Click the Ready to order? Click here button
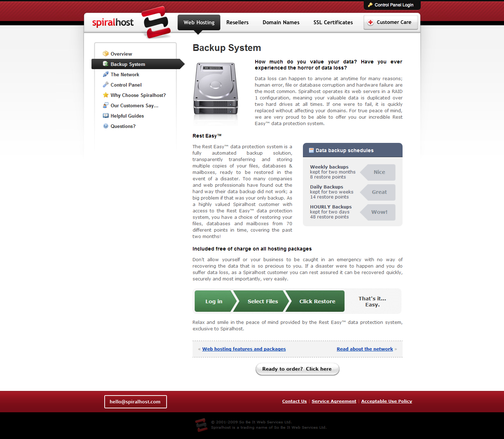This screenshot has width=504, height=439. point(297,369)
